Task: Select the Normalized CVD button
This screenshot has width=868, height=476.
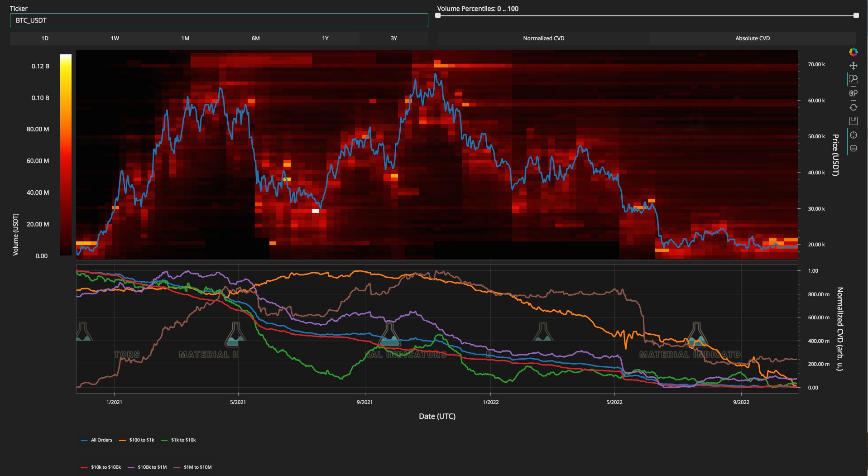Action: [543, 38]
